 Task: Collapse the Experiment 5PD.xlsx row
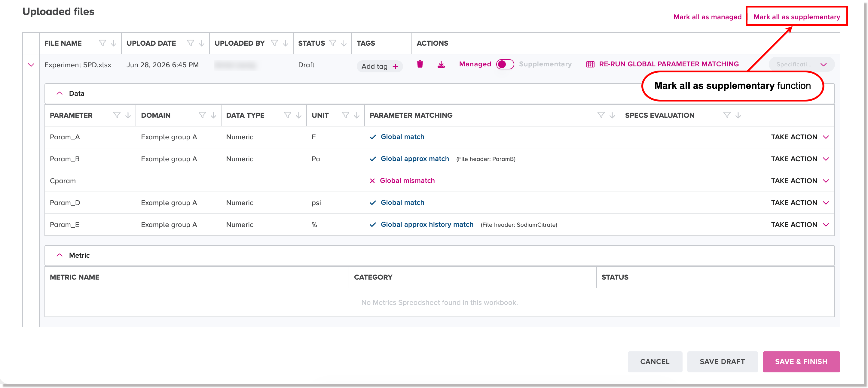click(x=31, y=65)
